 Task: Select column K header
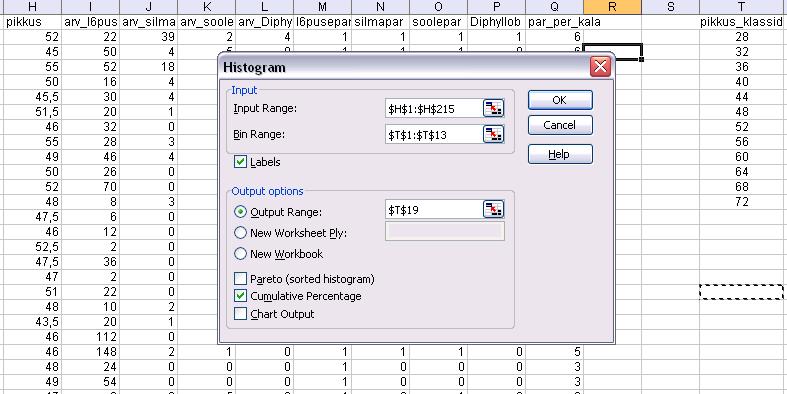click(206, 7)
